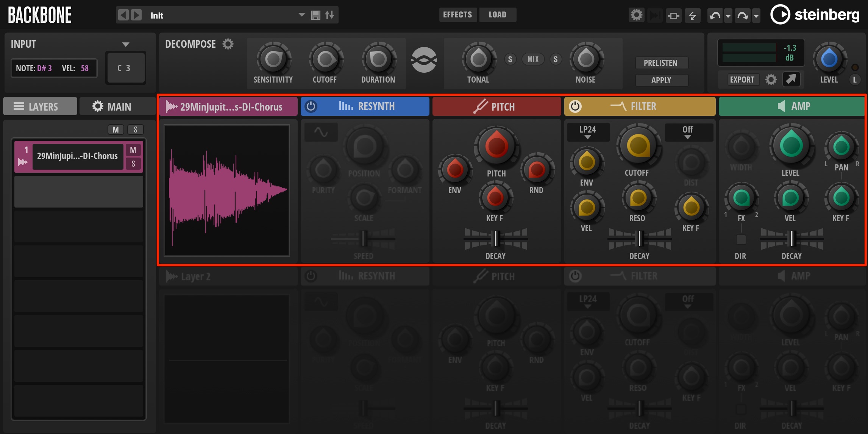The height and width of the screenshot is (434, 868).
Task: Undo last action
Action: pyautogui.click(x=715, y=16)
